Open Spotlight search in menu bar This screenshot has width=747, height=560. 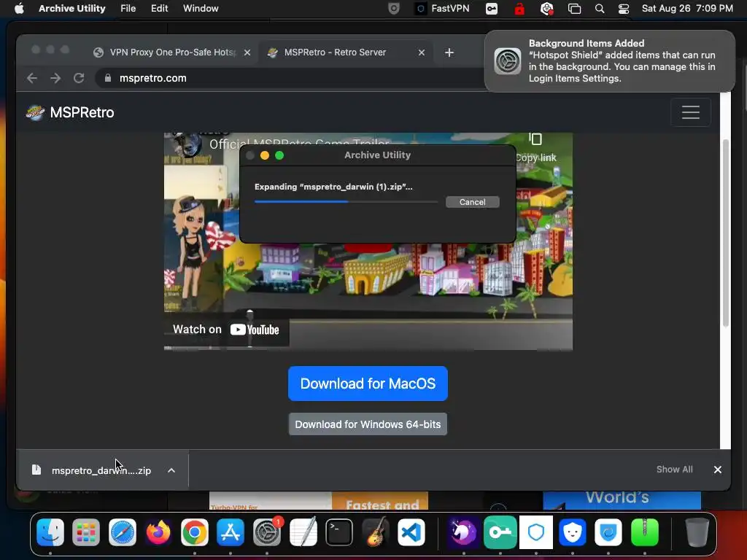coord(600,9)
